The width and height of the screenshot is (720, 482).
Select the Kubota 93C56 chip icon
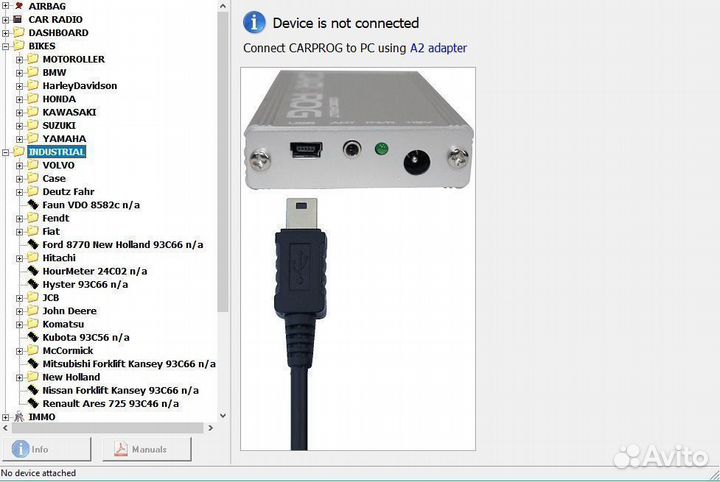[x=33, y=337]
